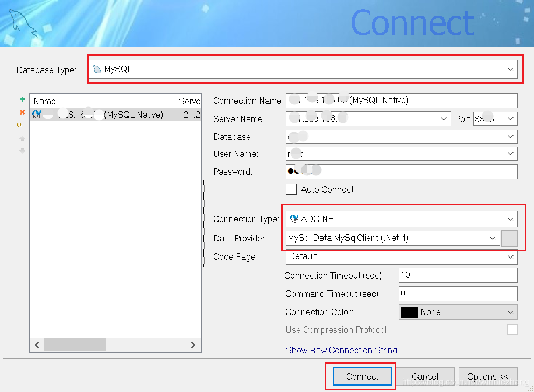Add a new connection with the green plus icon
The height and width of the screenshot is (392, 534).
22,99
